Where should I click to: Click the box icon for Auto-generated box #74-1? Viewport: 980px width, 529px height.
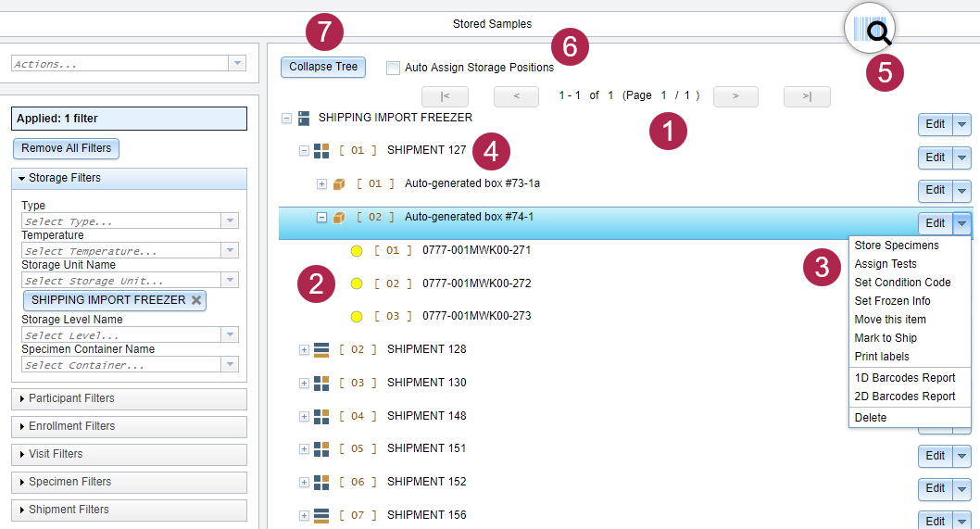pyautogui.click(x=339, y=217)
